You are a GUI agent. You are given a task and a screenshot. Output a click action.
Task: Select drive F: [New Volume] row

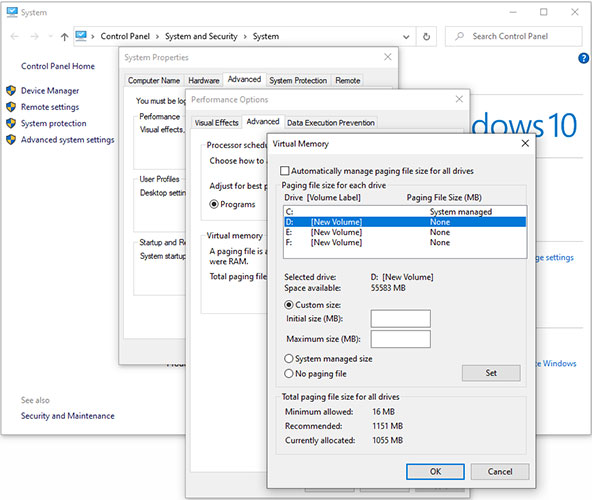(x=405, y=242)
